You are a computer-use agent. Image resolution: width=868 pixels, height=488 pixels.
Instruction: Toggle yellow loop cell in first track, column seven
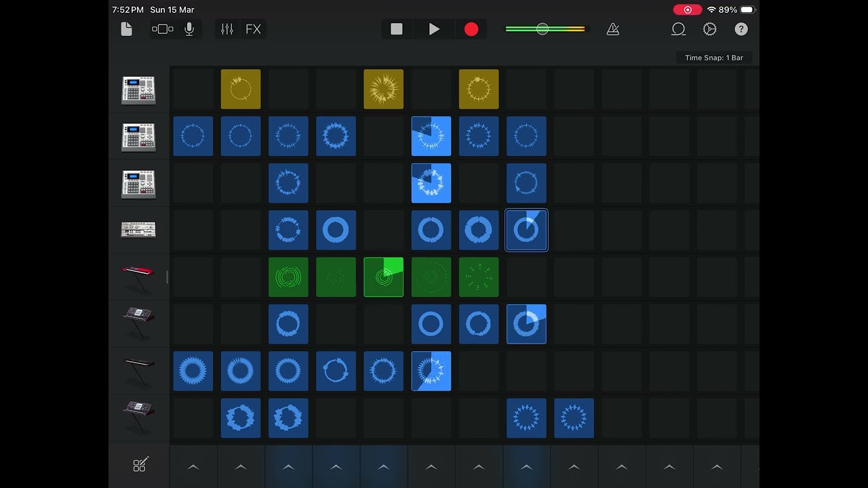(x=479, y=89)
